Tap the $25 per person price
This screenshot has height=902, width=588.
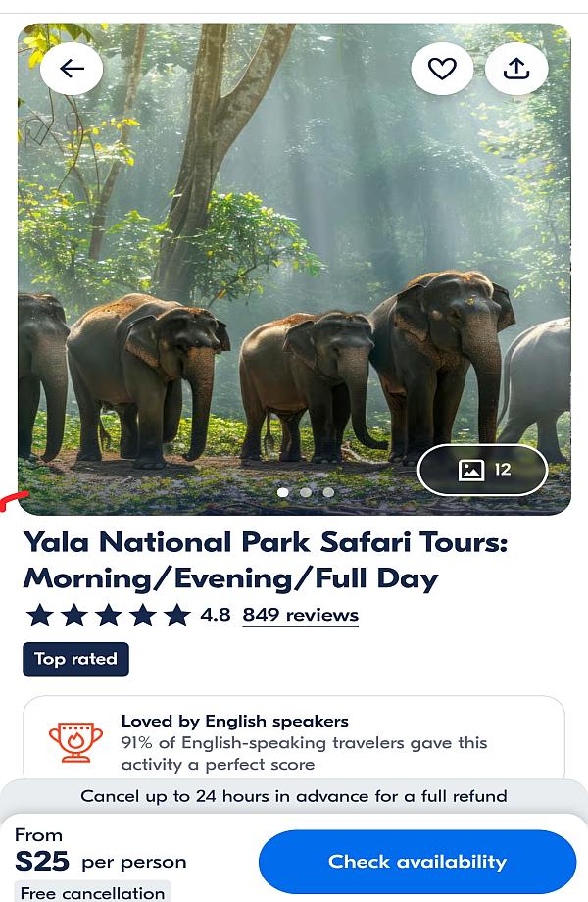tap(101, 862)
